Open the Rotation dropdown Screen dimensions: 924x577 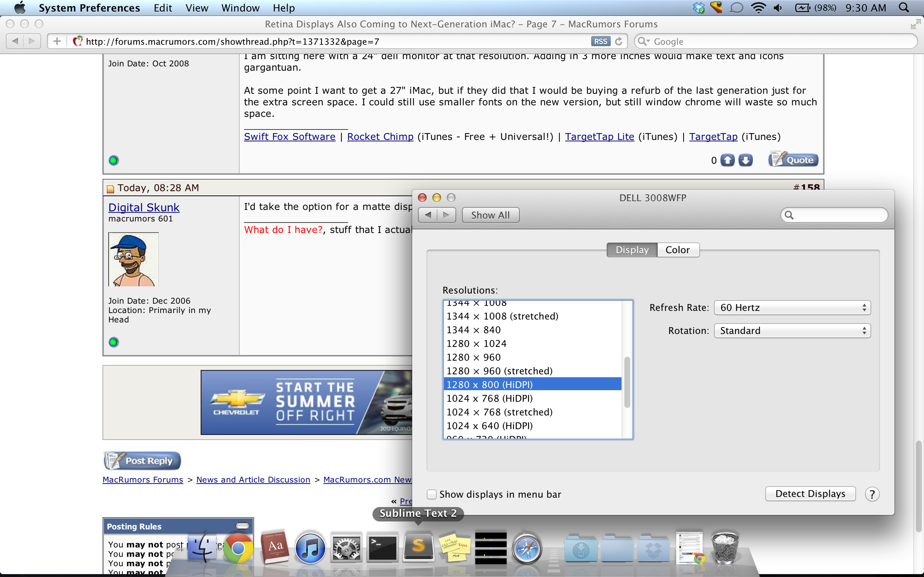point(792,330)
